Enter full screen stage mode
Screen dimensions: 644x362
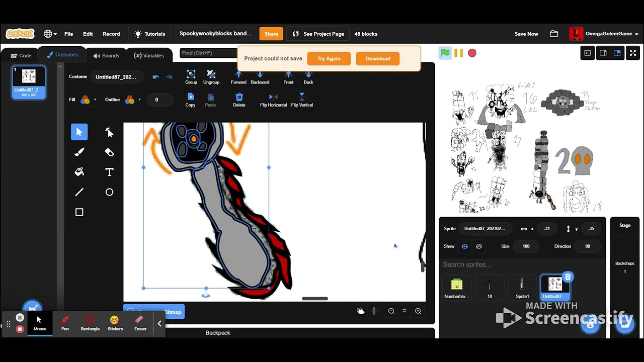[633, 53]
